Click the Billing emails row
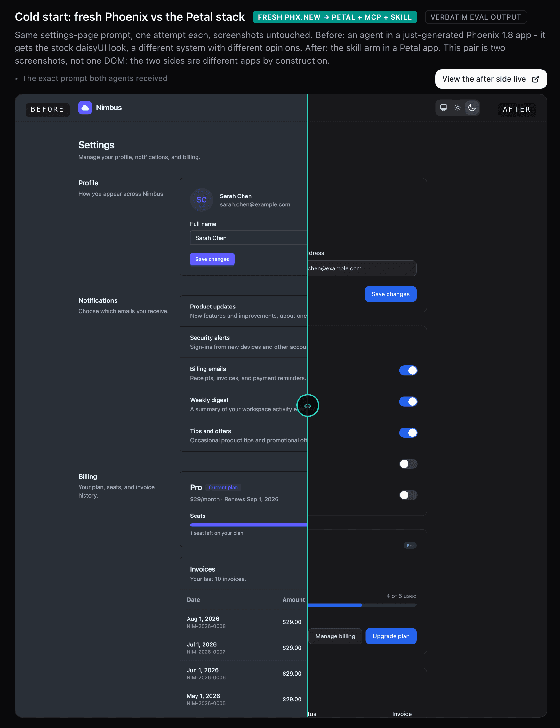560x728 pixels. [x=244, y=373]
